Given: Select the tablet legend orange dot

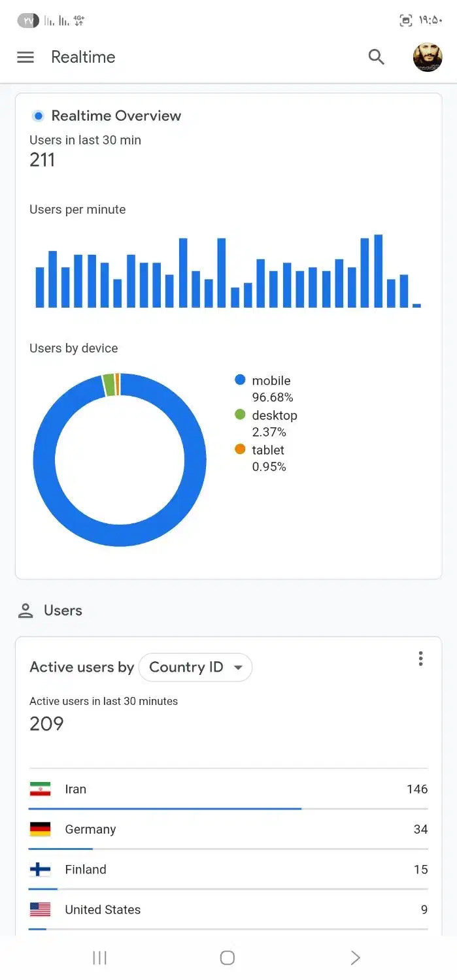Looking at the screenshot, I should click(x=240, y=449).
